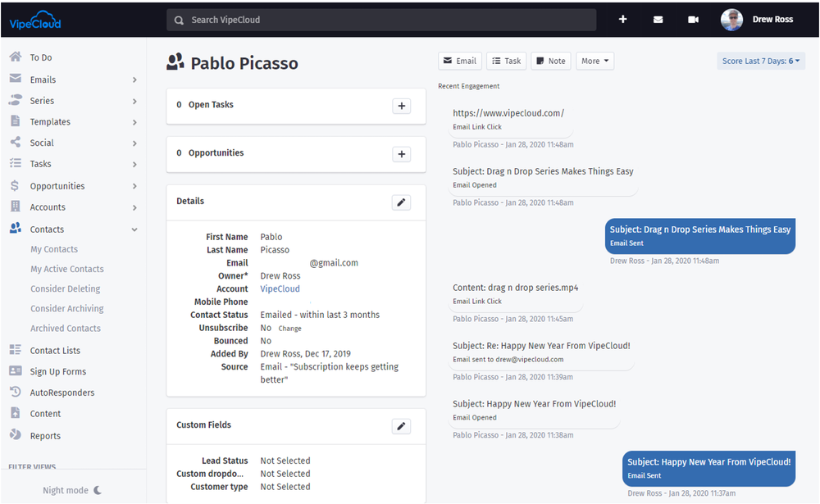The width and height of the screenshot is (820, 504).
Task: Click the pencil icon to edit Details
Action: (401, 202)
